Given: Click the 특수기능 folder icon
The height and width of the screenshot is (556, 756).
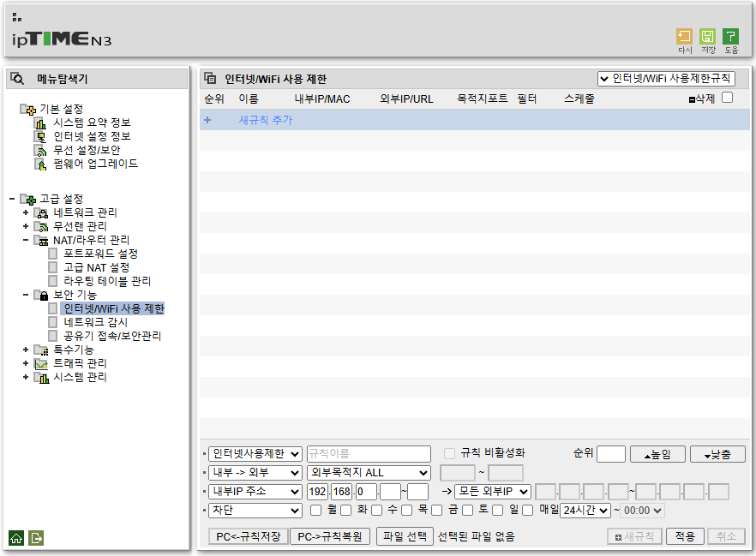Looking at the screenshot, I should pos(41,350).
